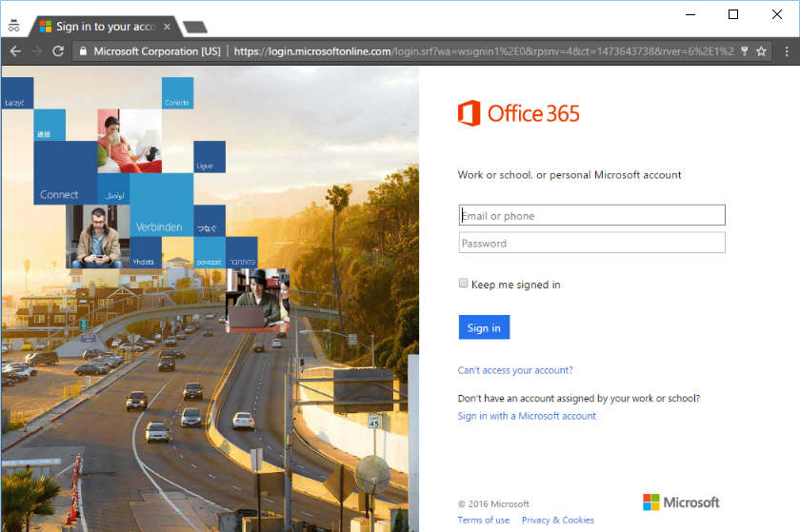Open the Terms of use link
This screenshot has width=800, height=532.
pos(483,521)
